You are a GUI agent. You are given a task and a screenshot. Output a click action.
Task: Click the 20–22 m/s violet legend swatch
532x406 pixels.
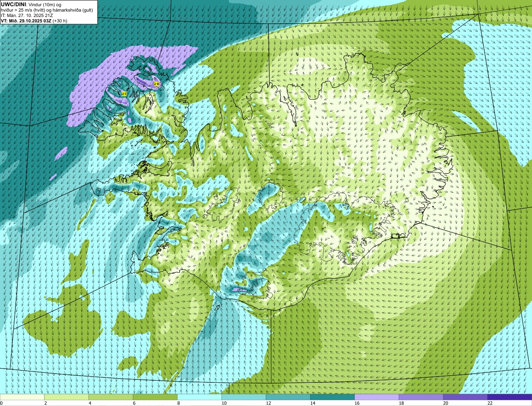point(465,397)
